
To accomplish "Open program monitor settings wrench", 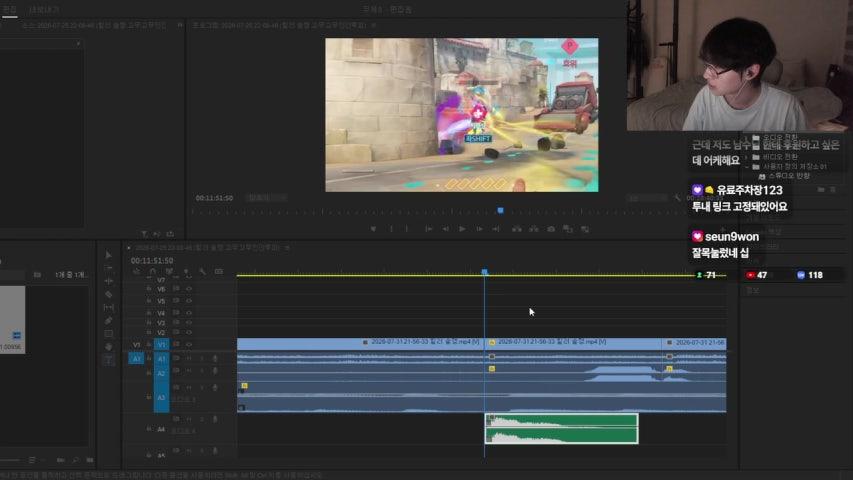I will [677, 198].
